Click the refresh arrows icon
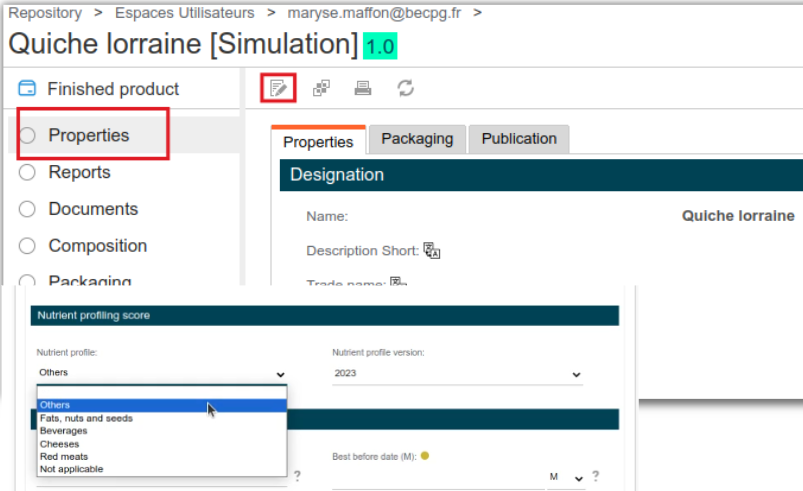 (x=406, y=88)
